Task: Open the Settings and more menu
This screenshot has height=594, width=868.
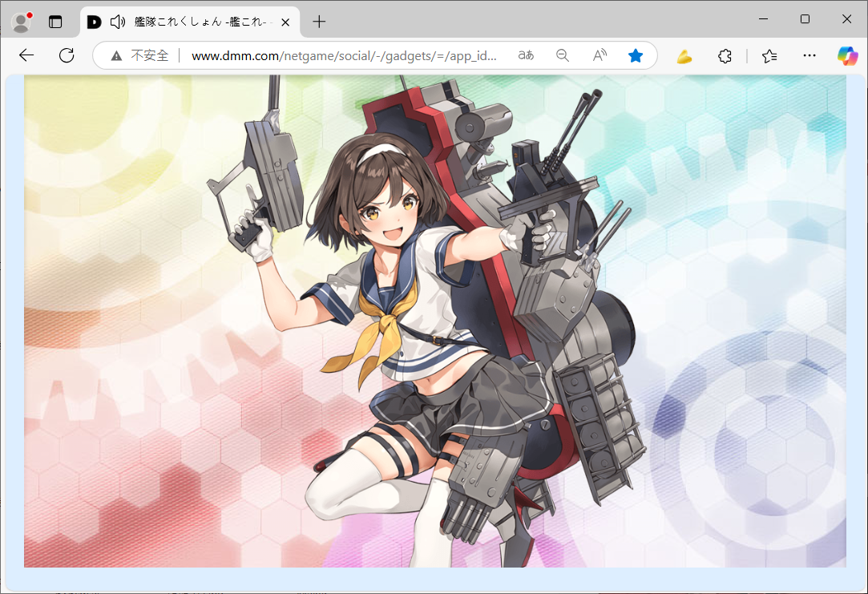Action: coord(809,55)
